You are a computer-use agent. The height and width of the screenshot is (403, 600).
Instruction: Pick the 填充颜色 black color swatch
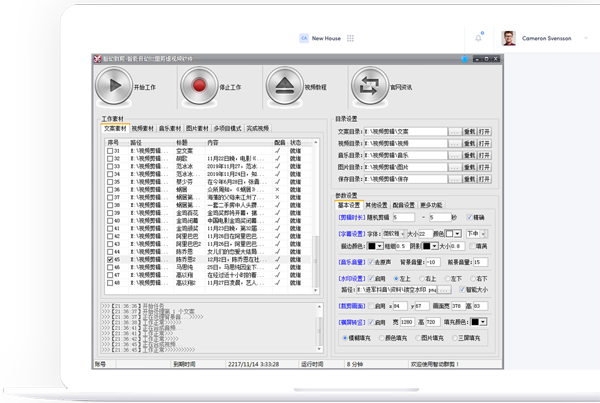tap(477, 322)
